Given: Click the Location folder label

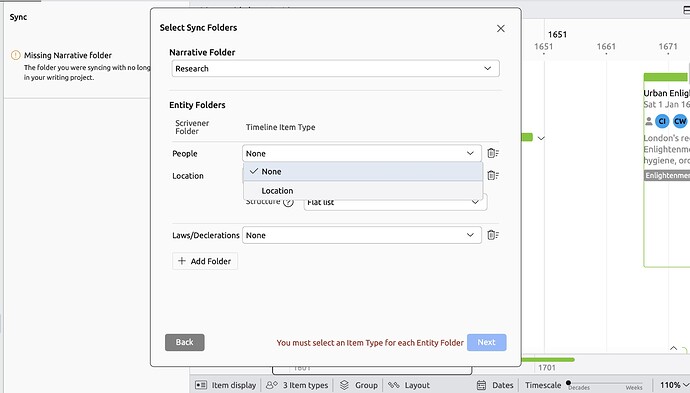Looking at the screenshot, I should pyautogui.click(x=188, y=176).
